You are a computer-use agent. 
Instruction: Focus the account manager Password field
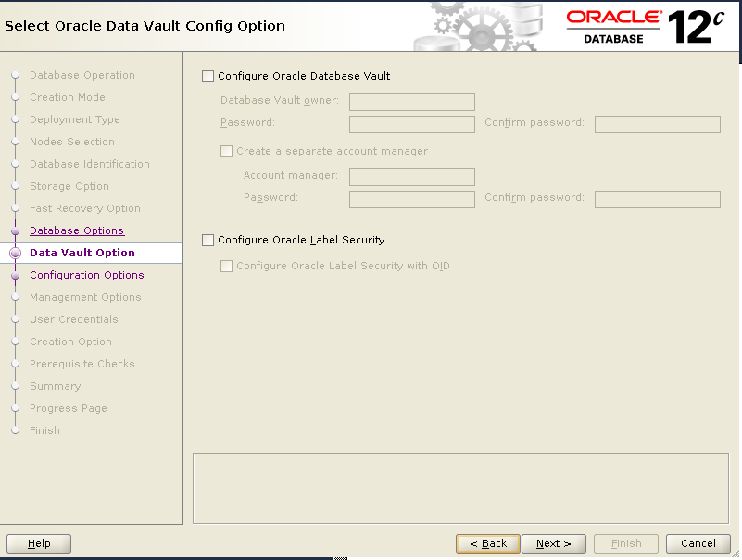click(x=411, y=199)
